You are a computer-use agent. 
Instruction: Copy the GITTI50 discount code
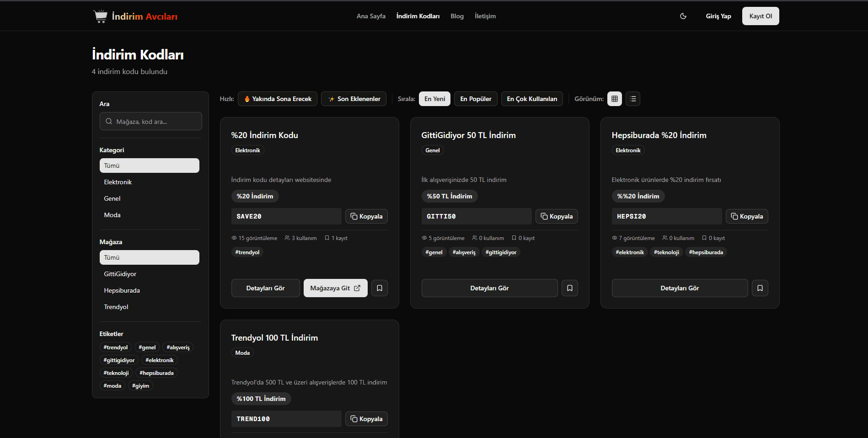click(x=557, y=216)
